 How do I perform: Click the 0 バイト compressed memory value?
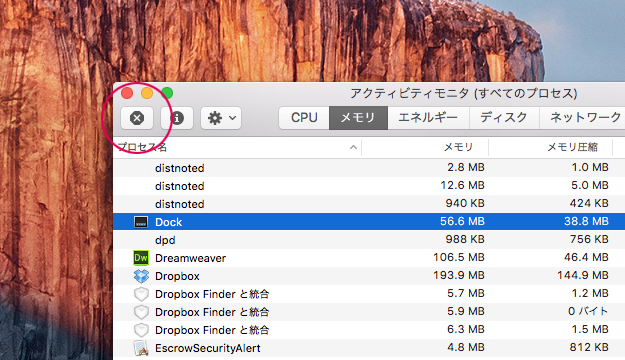pos(588,311)
